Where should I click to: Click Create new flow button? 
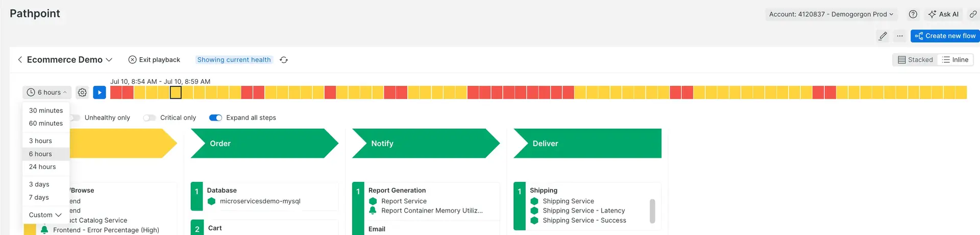tap(945, 36)
